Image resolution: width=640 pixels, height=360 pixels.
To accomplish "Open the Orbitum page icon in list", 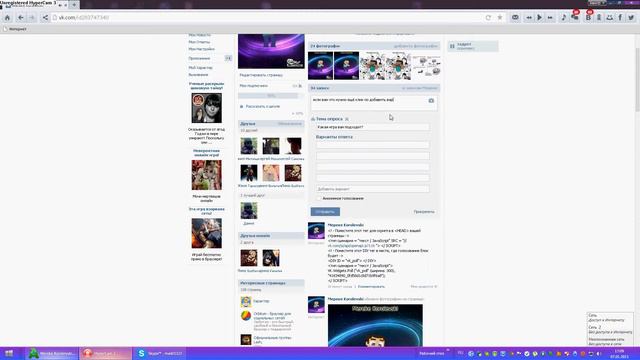I will click(x=246, y=316).
